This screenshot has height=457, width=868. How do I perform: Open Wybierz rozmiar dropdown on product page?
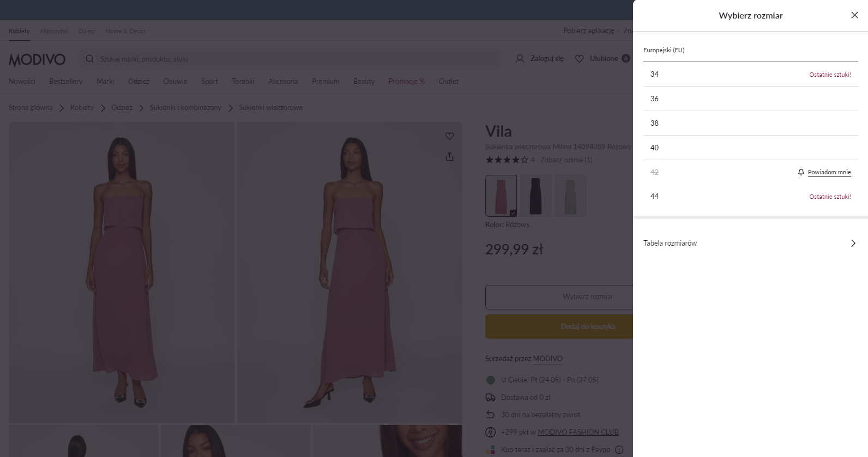559,297
